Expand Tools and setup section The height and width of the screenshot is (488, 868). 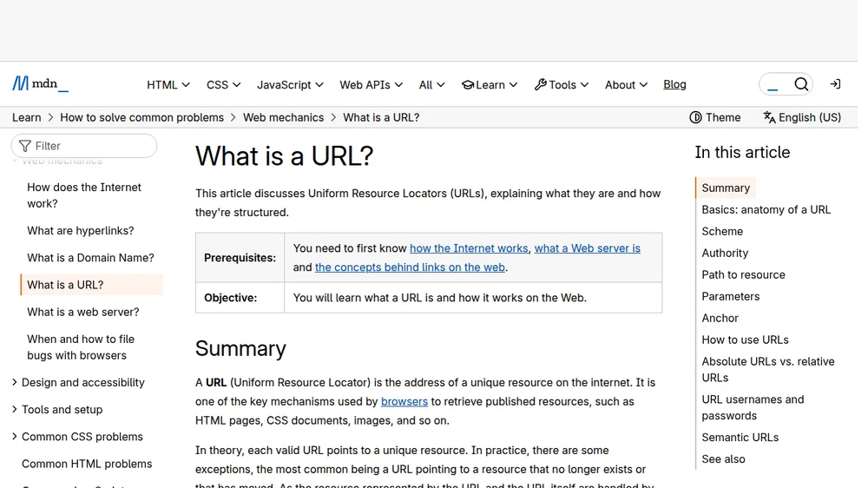point(57,409)
